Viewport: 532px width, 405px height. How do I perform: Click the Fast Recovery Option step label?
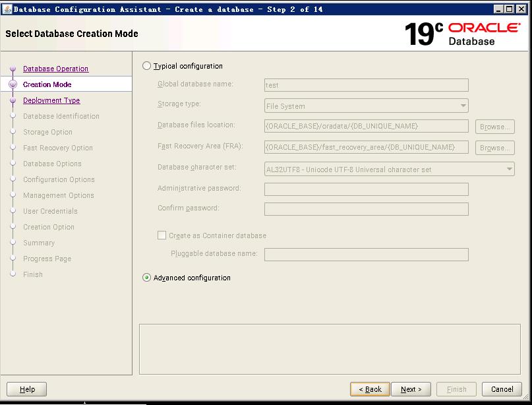point(57,148)
